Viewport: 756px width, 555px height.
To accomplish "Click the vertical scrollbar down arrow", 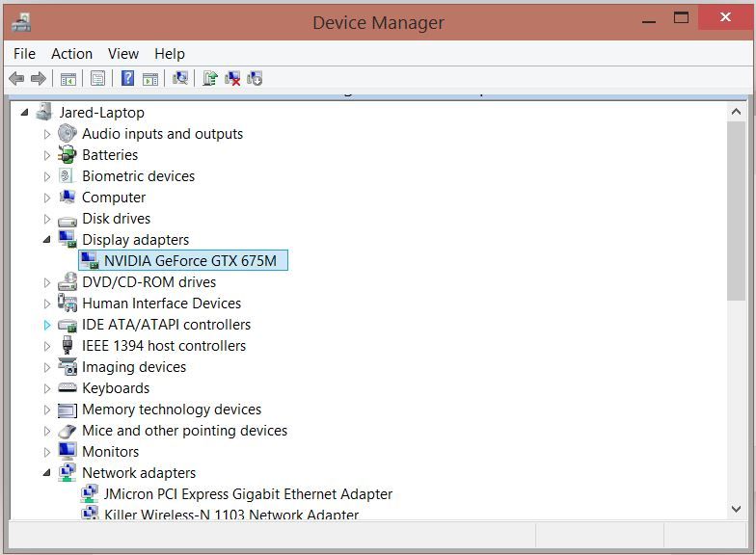I will (736, 508).
